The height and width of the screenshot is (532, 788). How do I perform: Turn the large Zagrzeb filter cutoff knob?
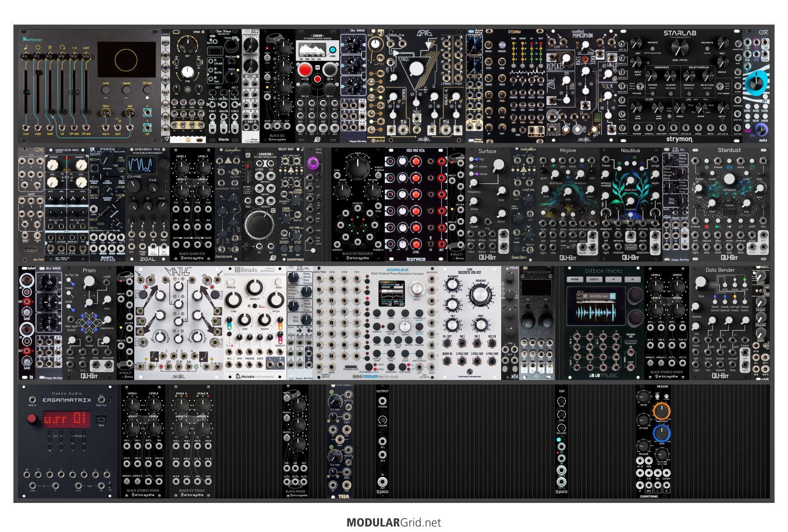[259, 225]
